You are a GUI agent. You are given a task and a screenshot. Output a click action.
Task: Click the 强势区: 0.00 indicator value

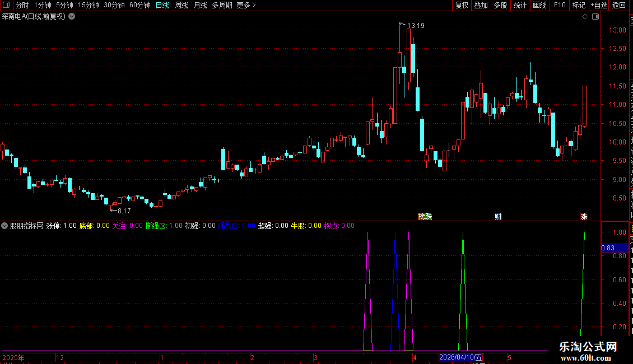pos(236,226)
